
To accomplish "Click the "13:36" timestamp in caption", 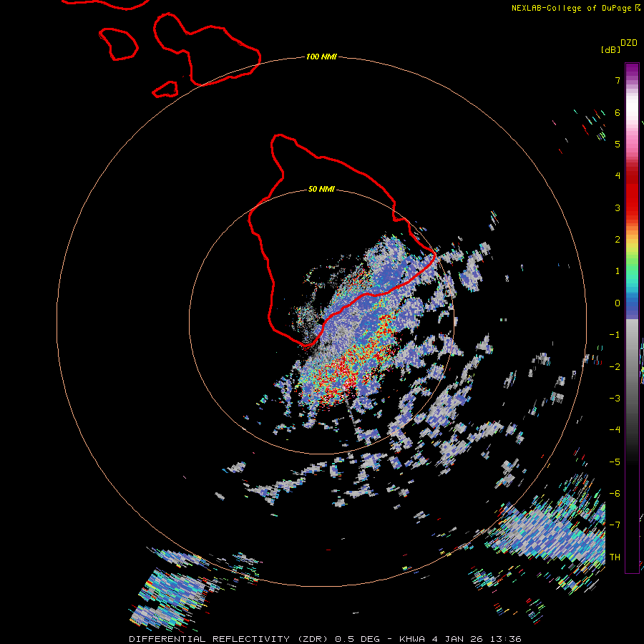I will 507,639.
